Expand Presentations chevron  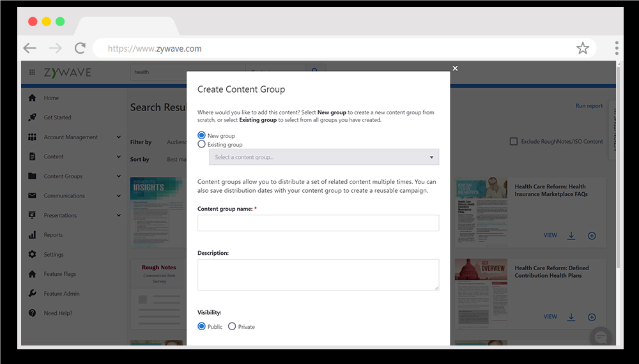pos(119,215)
